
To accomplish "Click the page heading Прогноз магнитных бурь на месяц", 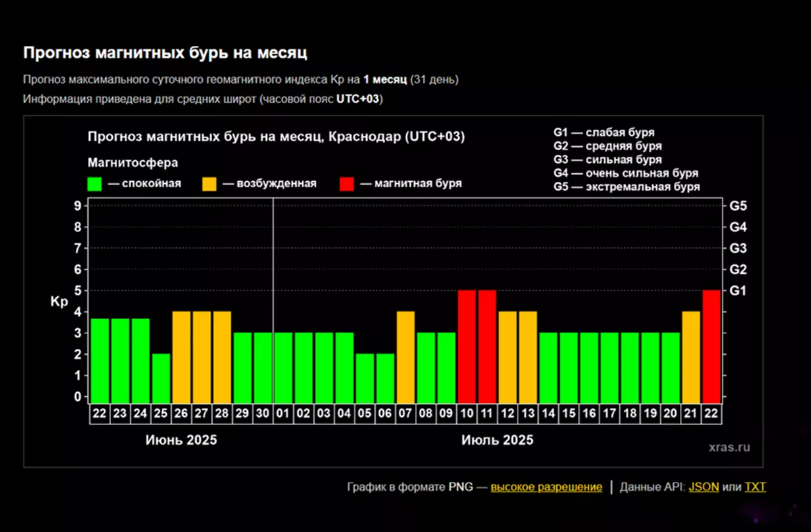I will click(166, 53).
